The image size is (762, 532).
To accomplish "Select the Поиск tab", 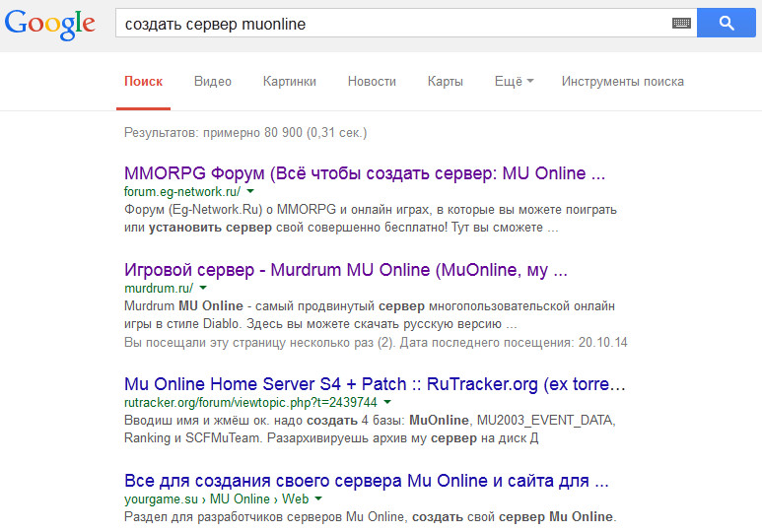I will [x=143, y=81].
